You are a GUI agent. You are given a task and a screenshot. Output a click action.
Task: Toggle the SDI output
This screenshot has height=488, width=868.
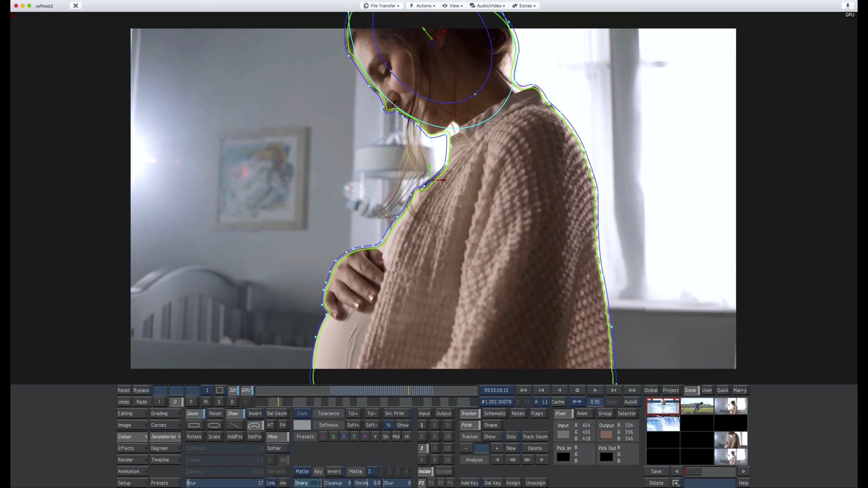(x=233, y=390)
